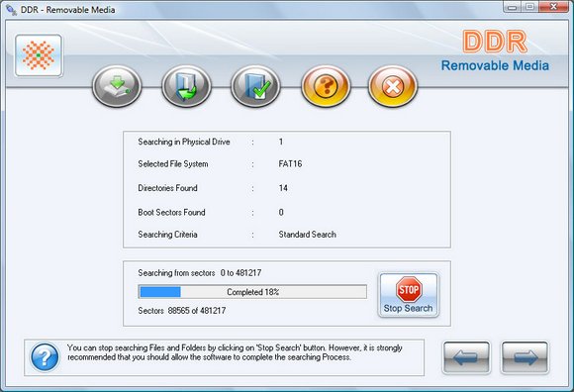The height and width of the screenshot is (392, 574).
Task: Click the Selected File System label
Action: pyautogui.click(x=173, y=163)
